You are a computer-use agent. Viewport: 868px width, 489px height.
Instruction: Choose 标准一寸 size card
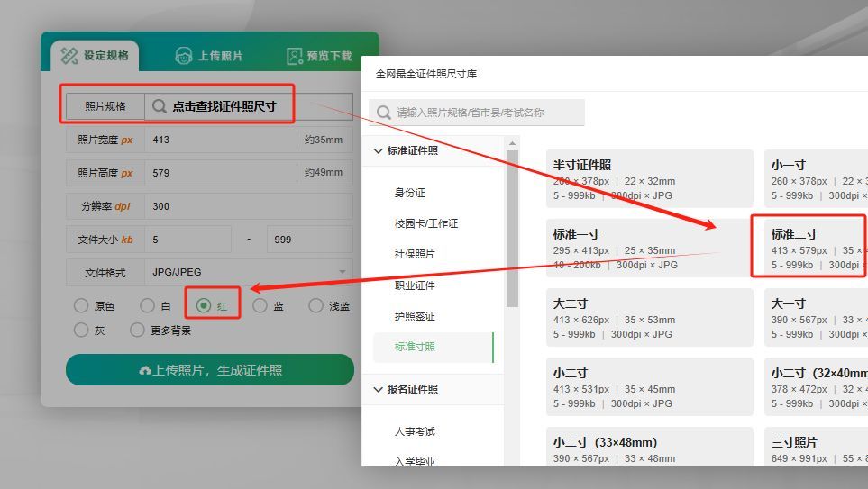click(x=649, y=248)
